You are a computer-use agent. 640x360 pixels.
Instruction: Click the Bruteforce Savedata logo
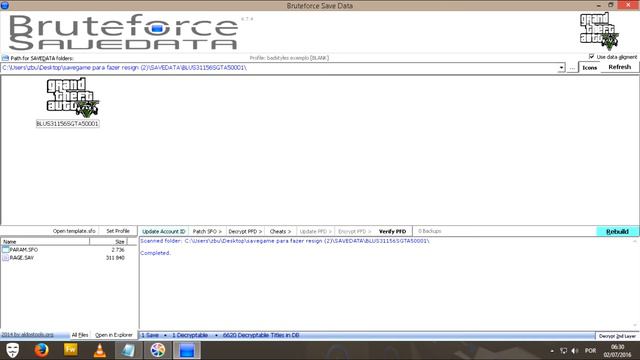tap(123, 32)
